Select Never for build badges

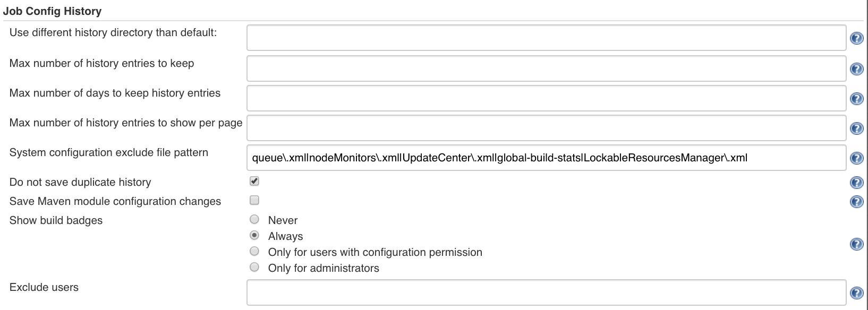[x=254, y=219]
